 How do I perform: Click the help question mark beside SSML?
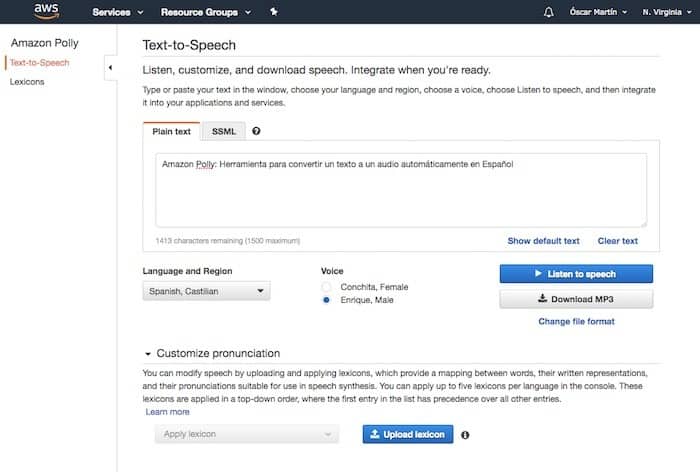click(x=256, y=131)
